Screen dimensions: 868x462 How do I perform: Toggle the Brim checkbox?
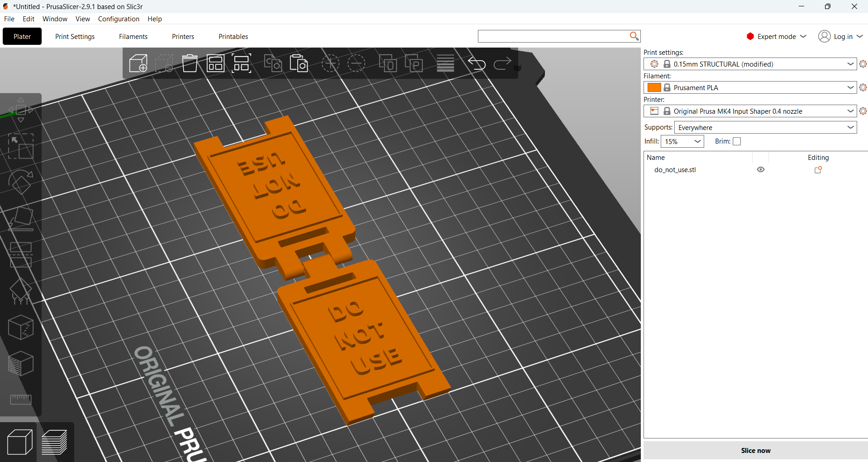coord(737,141)
